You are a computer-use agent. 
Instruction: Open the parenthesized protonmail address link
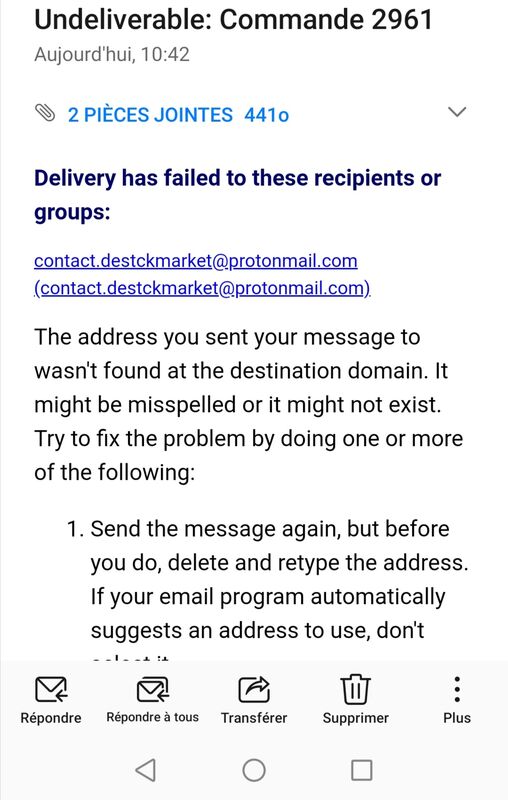pyautogui.click(x=202, y=288)
